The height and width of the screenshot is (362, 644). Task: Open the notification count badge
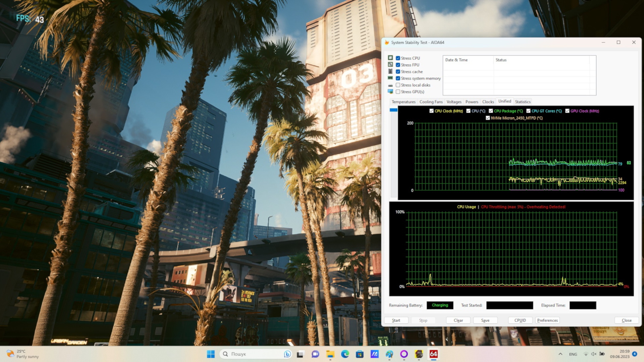[x=635, y=354]
